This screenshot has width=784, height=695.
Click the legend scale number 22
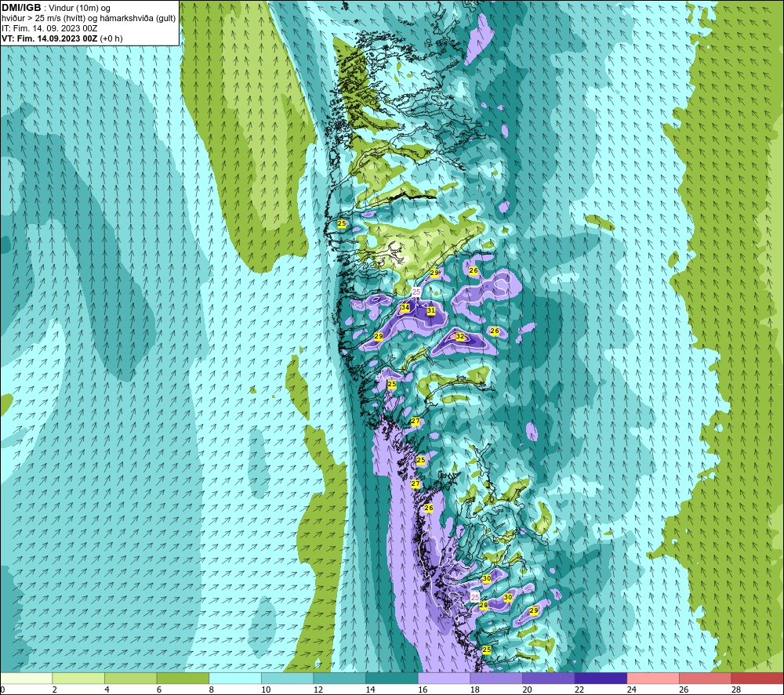coord(579,690)
